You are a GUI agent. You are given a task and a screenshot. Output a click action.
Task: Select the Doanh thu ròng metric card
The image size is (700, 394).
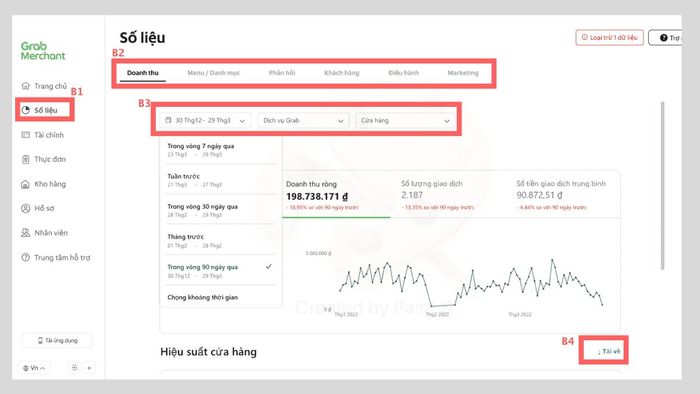[336, 195]
